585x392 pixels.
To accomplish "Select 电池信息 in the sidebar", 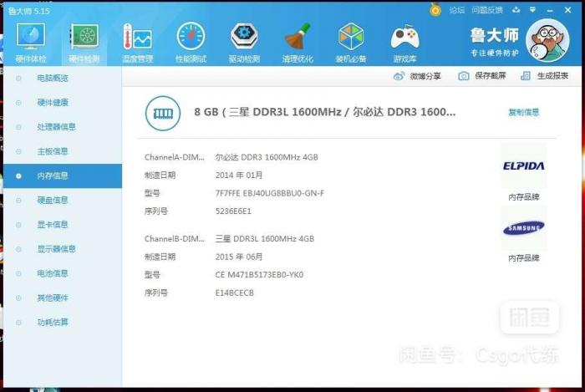I will click(63, 273).
